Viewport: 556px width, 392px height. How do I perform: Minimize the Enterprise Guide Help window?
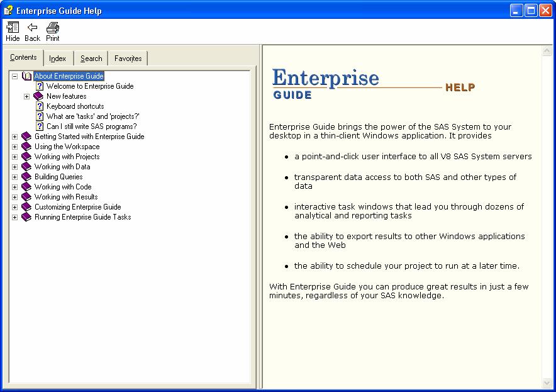tap(516, 11)
